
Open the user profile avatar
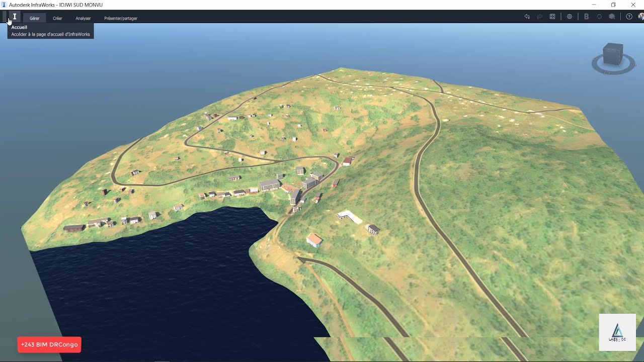(641, 17)
